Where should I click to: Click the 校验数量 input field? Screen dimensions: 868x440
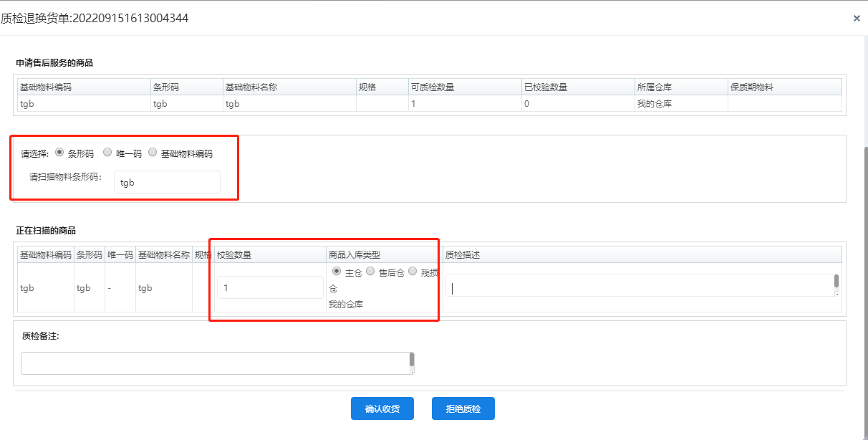tap(270, 287)
